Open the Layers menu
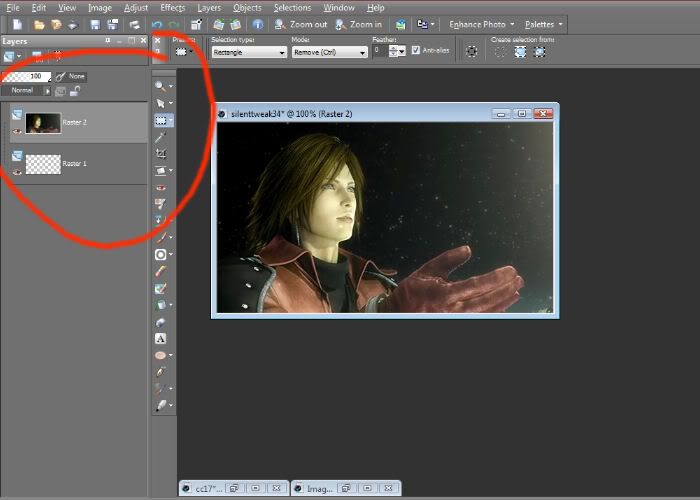Image resolution: width=700 pixels, height=500 pixels. click(x=209, y=8)
